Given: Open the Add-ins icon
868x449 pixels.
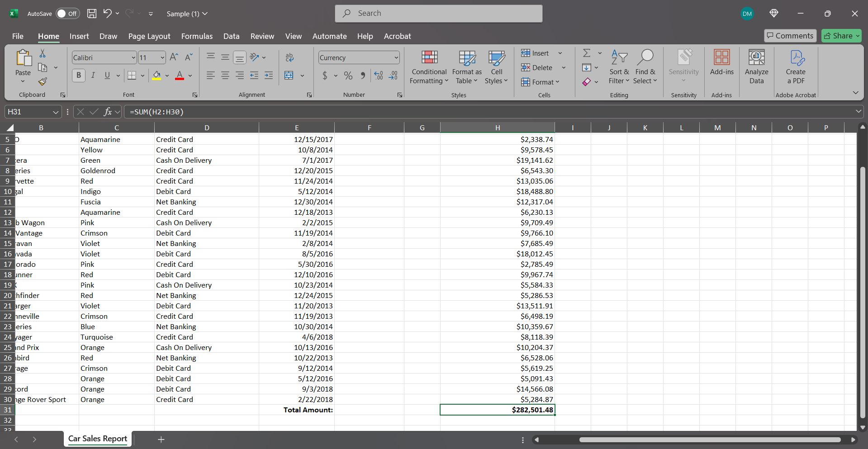Looking at the screenshot, I should pyautogui.click(x=722, y=62).
